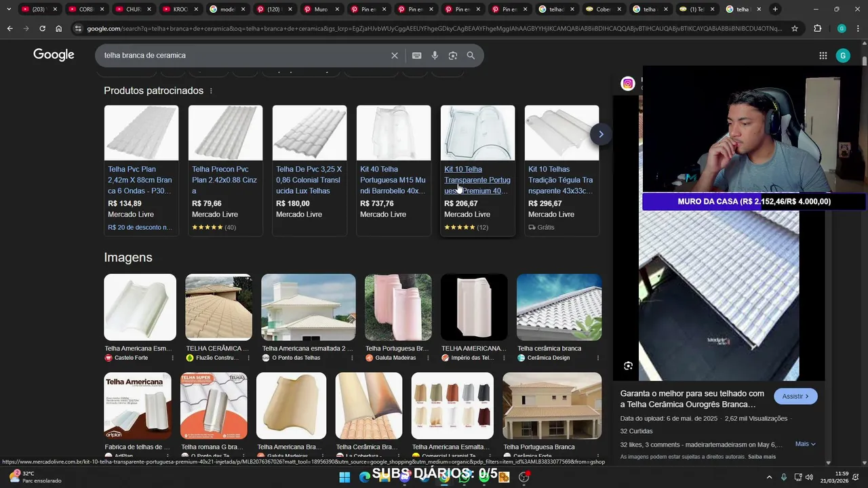Bookmark this page with the star

795,28
